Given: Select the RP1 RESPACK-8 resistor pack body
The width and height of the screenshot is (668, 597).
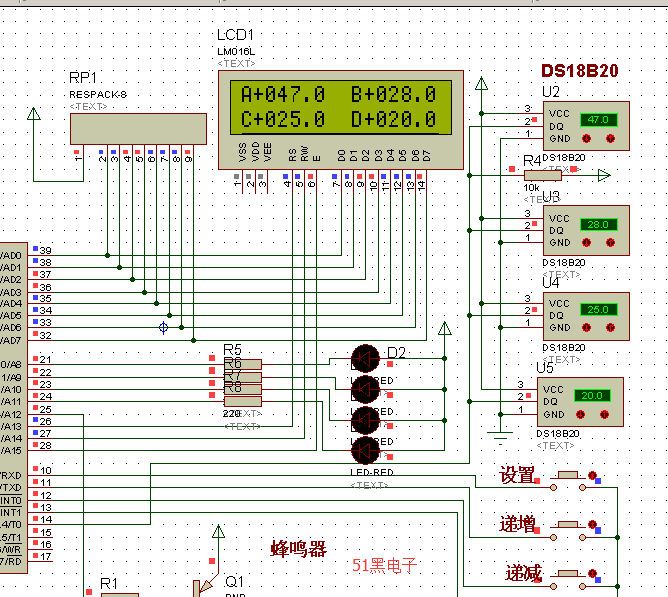Looking at the screenshot, I should pyautogui.click(x=138, y=129).
